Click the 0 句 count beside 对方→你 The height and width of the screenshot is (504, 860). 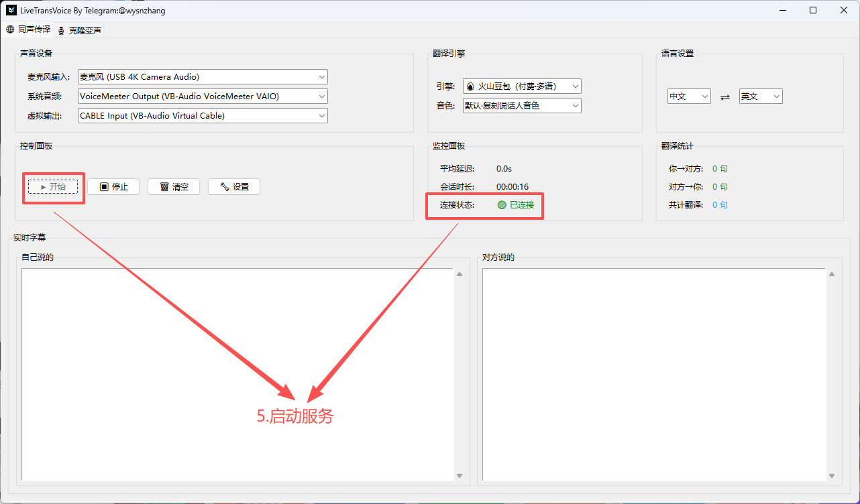(720, 187)
